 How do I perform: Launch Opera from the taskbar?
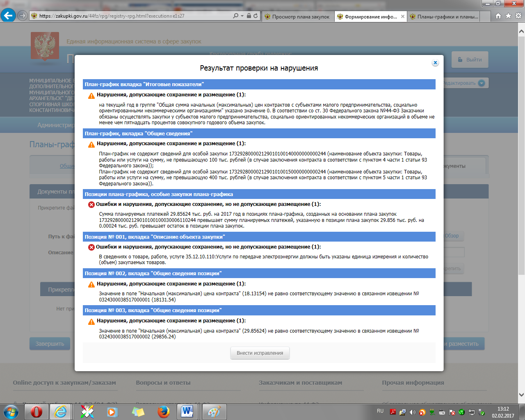tap(36, 411)
